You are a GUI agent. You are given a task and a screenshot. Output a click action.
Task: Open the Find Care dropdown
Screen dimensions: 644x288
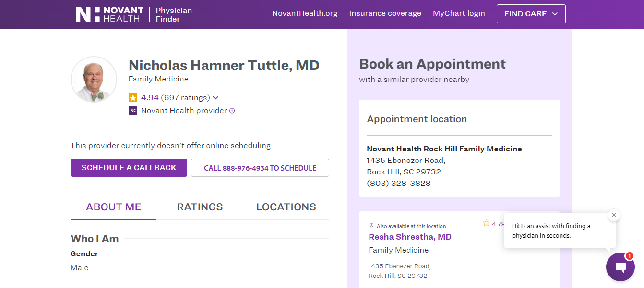pyautogui.click(x=531, y=14)
